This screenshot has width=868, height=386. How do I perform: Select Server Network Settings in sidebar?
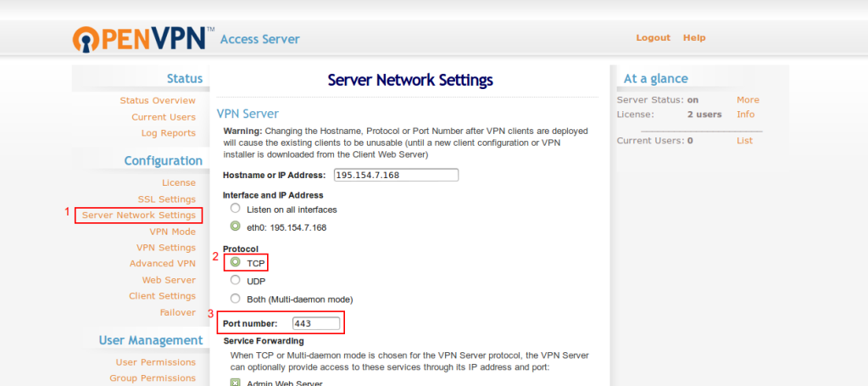139,215
